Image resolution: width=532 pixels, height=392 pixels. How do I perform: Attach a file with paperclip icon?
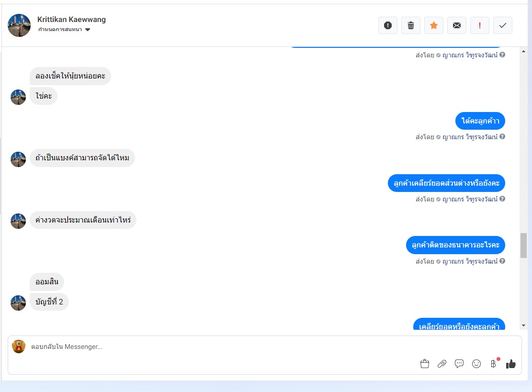point(442,364)
